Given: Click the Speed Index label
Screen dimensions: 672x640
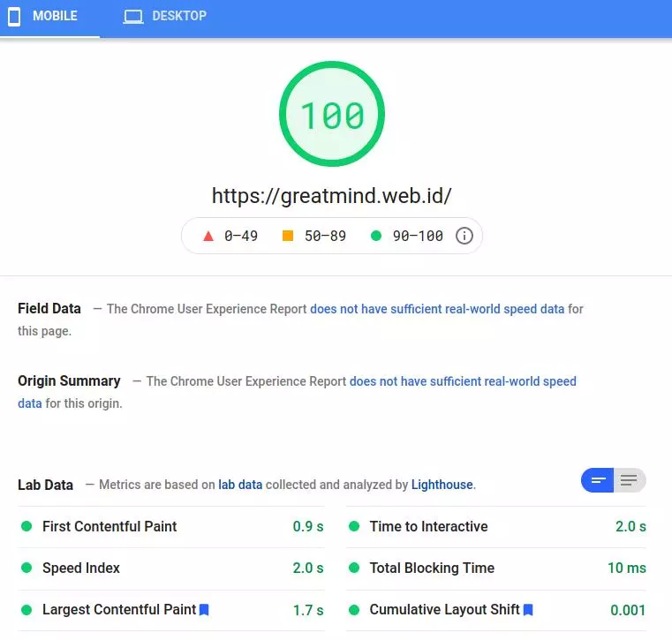Looking at the screenshot, I should tap(81, 568).
